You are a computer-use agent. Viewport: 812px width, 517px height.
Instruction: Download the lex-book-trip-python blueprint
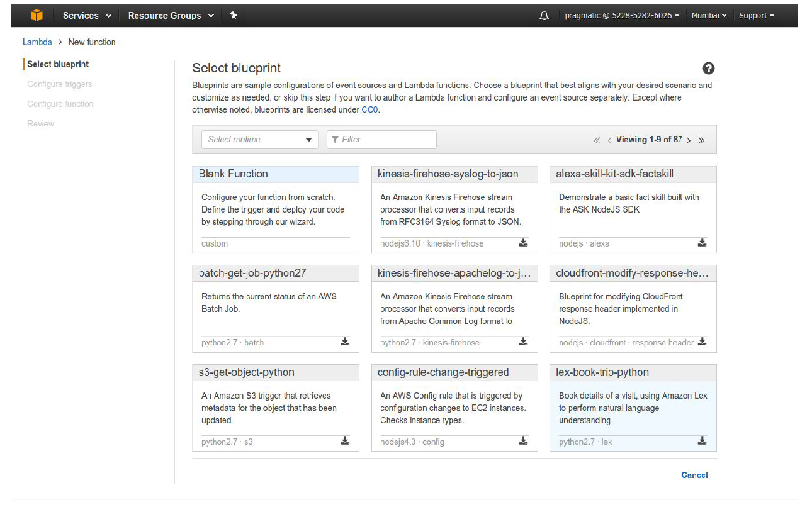click(702, 442)
